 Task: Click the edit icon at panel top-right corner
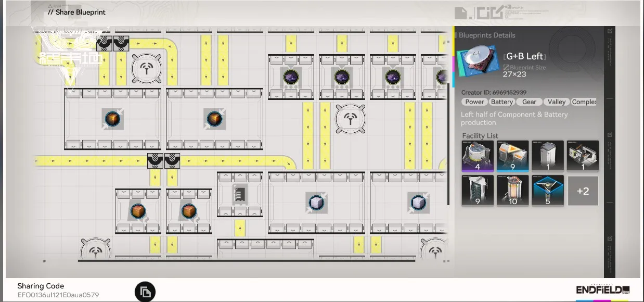[610, 31]
